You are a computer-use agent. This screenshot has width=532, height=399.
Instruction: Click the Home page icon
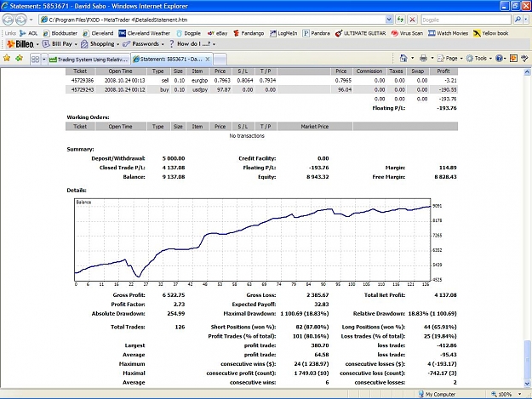[403, 59]
